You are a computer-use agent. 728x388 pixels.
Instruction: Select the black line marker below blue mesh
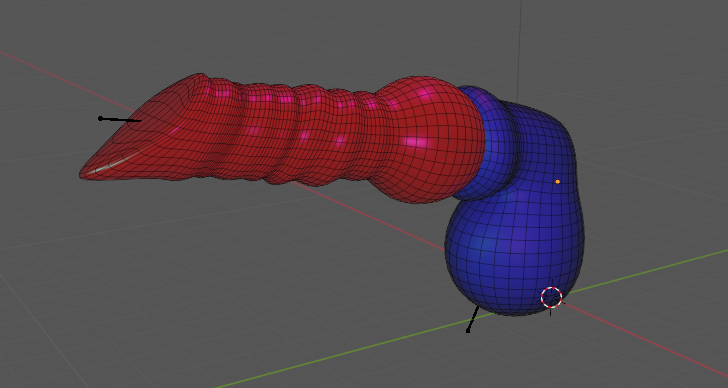click(x=473, y=319)
